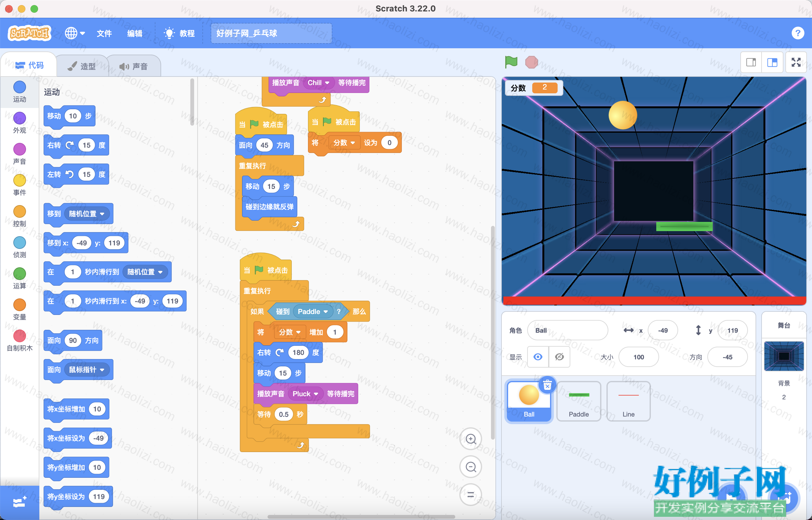Select the Paddle sprite thumbnail
Image resolution: width=812 pixels, height=520 pixels.
(579, 401)
